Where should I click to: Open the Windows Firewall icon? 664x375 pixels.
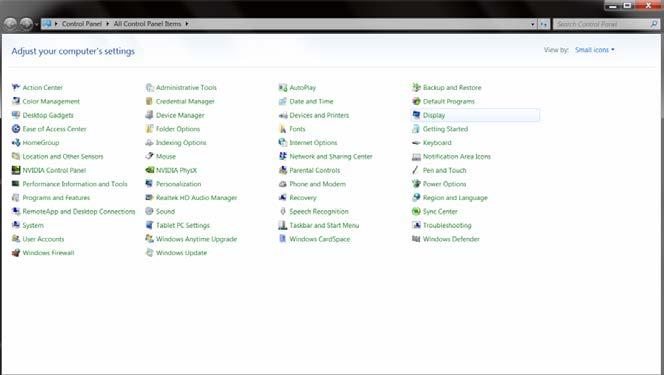[16, 253]
